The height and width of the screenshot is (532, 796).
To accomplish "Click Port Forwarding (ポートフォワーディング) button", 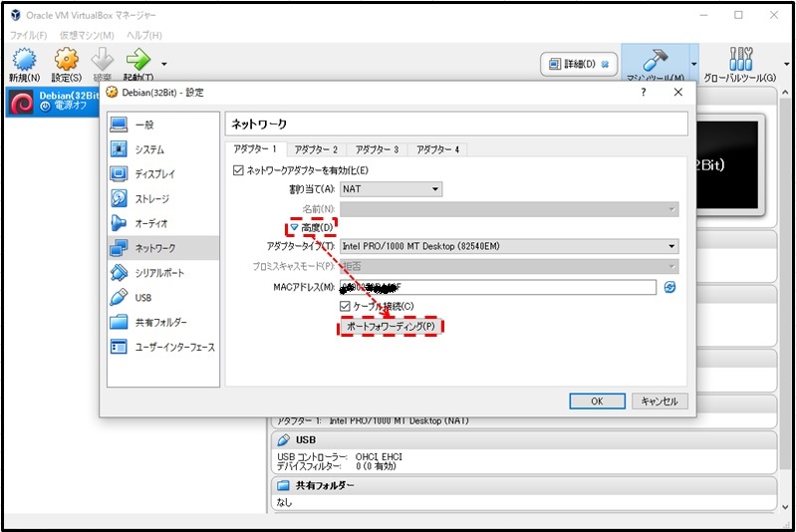I will (x=391, y=327).
